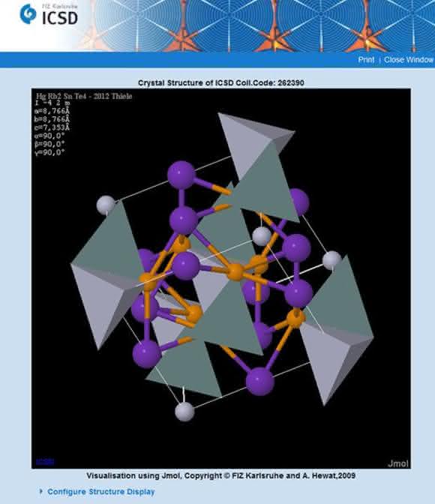
Task: Click the Crystal Structure of ICSD Coll.Code title
Action: point(221,83)
